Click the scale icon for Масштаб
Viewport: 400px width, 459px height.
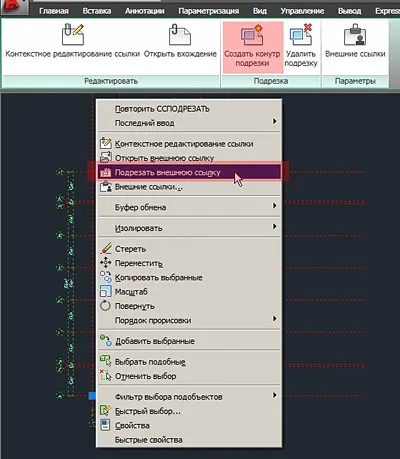coord(106,291)
